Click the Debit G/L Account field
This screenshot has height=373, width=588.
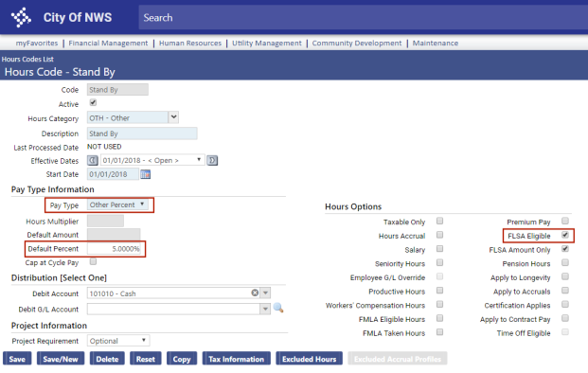tap(173, 309)
